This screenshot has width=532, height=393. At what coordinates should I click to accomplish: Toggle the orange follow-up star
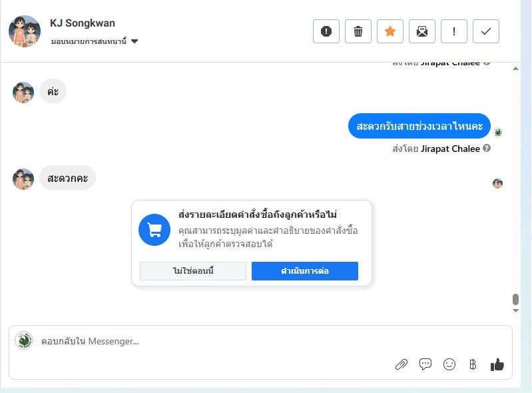coord(390,31)
